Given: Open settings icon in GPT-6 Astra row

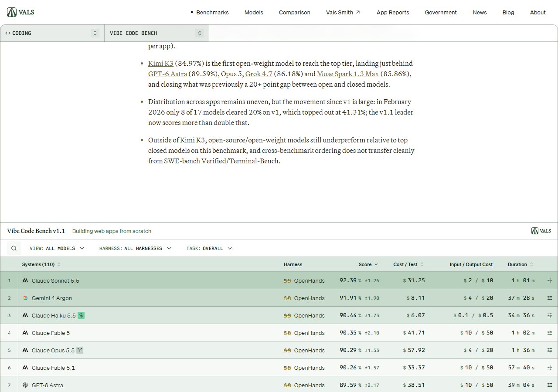Looking at the screenshot, I should pos(549,385).
